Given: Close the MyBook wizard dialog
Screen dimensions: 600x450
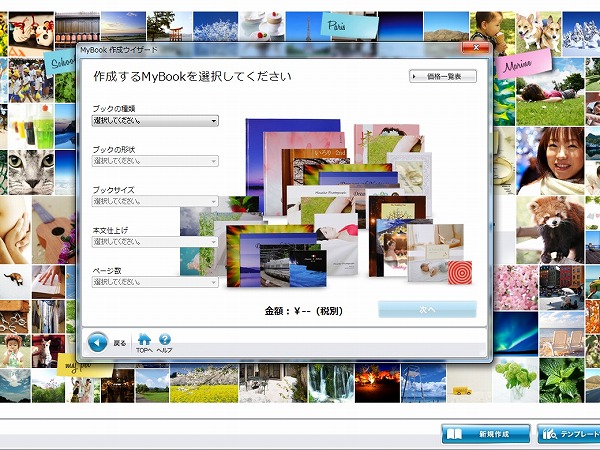Looking at the screenshot, I should click(476, 47).
